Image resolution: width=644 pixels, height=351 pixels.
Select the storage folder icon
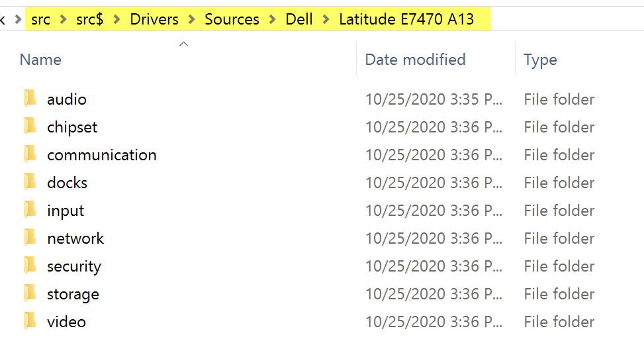(30, 294)
